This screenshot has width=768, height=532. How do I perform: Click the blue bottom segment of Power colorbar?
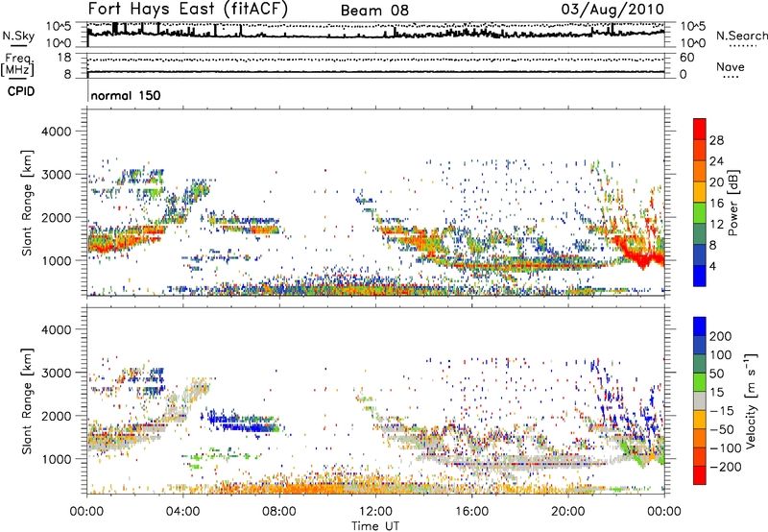[700, 276]
